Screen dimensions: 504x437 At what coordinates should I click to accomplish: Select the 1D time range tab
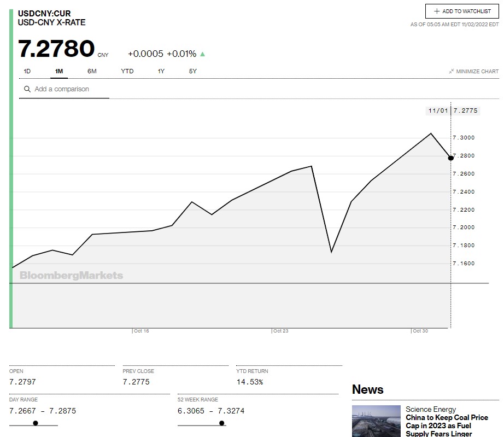[x=27, y=71]
